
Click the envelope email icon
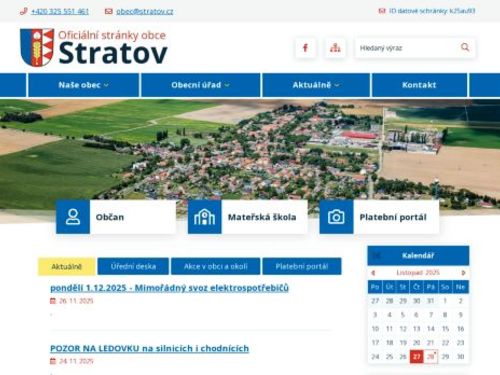point(108,11)
